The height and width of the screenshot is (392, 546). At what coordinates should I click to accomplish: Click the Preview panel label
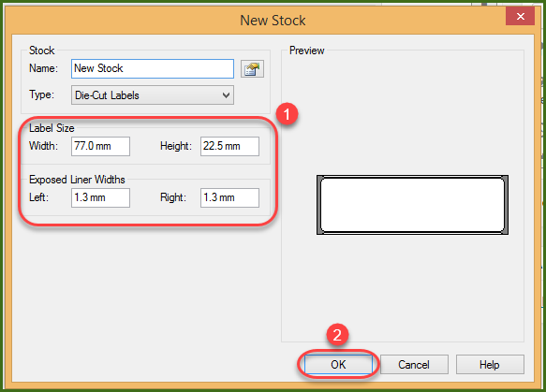click(307, 51)
